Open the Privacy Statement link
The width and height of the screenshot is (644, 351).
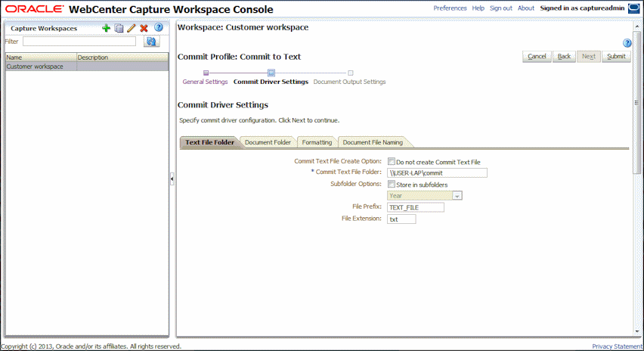pyautogui.click(x=618, y=346)
